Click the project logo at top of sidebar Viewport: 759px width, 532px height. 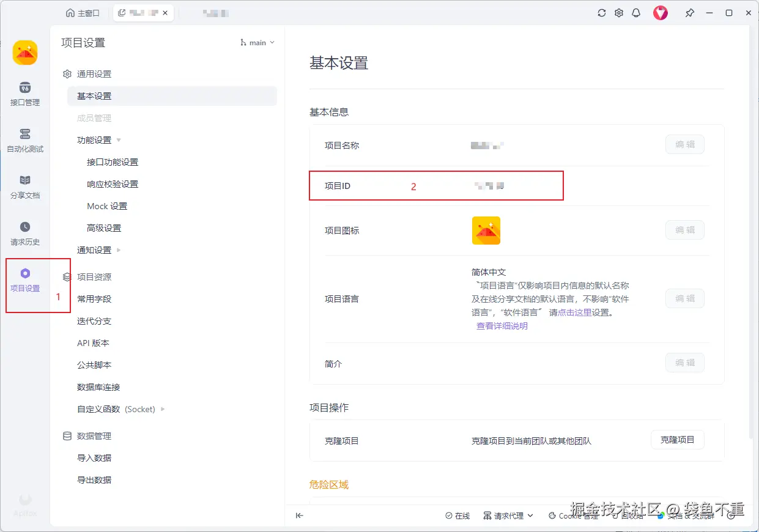(25, 53)
